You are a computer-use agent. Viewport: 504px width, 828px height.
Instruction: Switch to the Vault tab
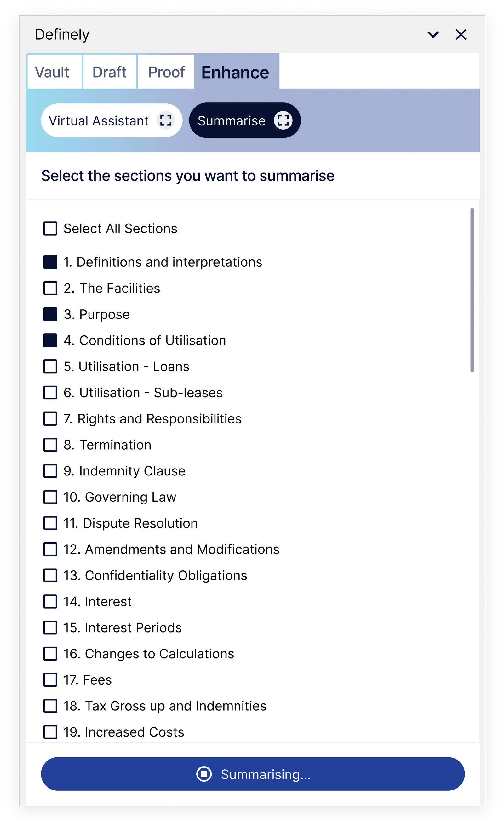point(52,72)
